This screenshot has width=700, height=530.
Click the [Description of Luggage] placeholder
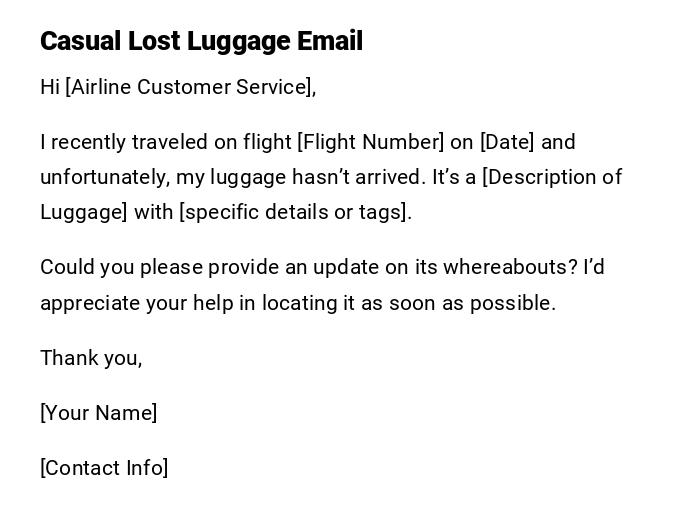coord(551,177)
